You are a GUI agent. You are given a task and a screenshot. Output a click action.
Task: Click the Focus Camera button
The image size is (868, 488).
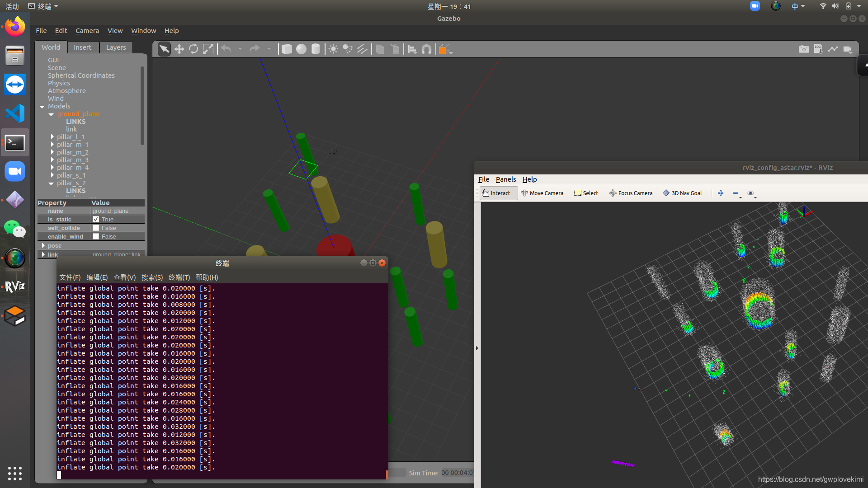(631, 193)
